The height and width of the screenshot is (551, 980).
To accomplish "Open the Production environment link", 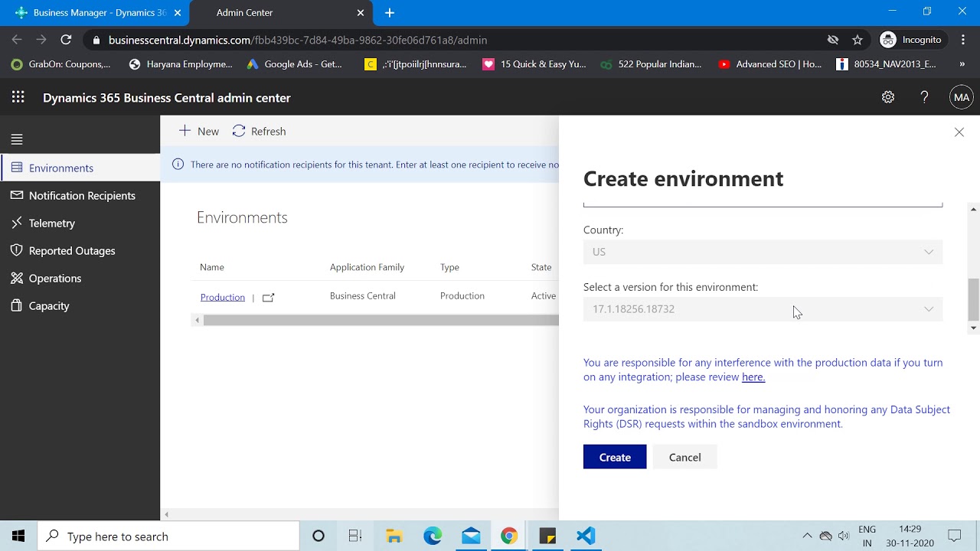I will pos(223,297).
